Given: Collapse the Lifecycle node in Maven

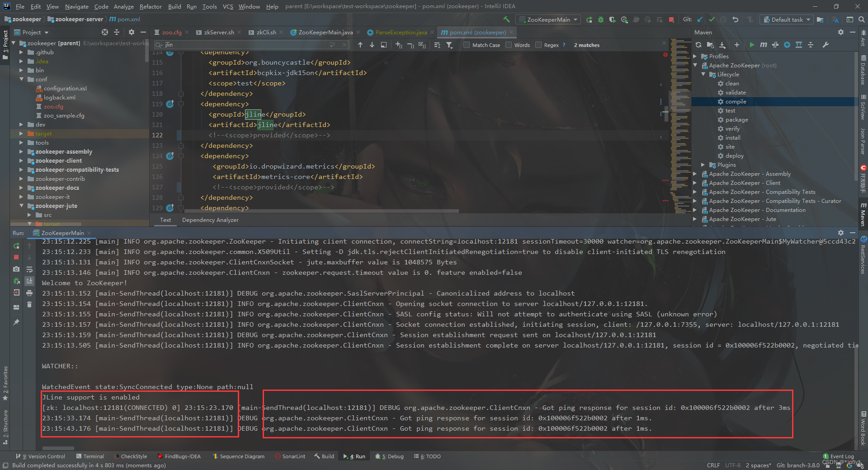Looking at the screenshot, I should (x=703, y=74).
